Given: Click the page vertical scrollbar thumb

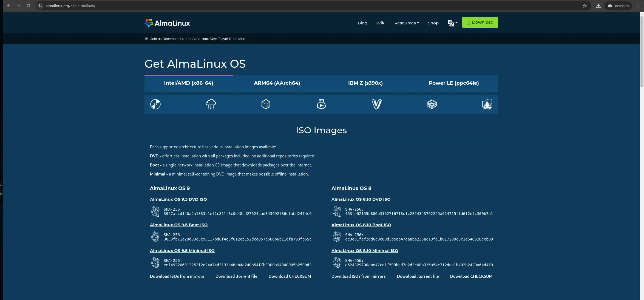Looking at the screenshot, I should tap(642, 52).
